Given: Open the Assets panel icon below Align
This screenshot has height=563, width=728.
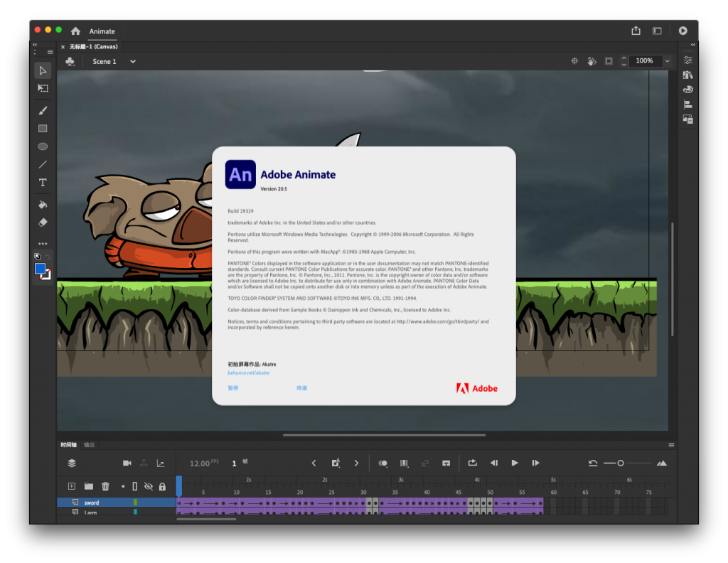Looking at the screenshot, I should pos(688,119).
